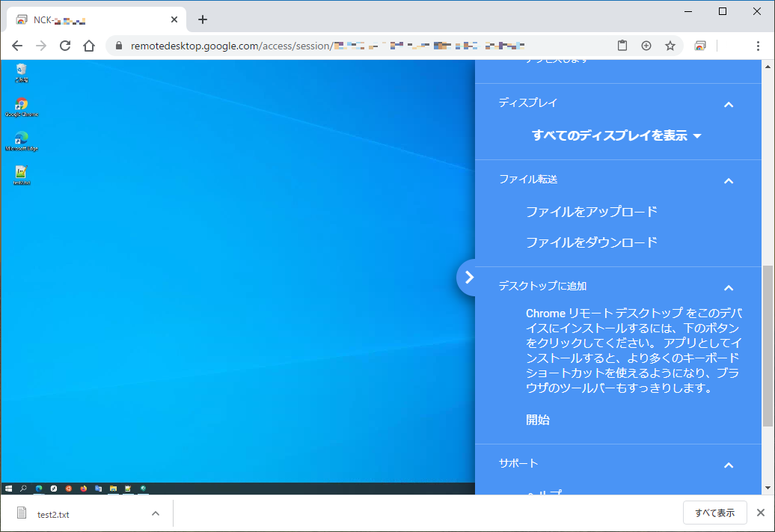Collapse the サポート section
Viewport: 775px width, 532px height.
[729, 465]
